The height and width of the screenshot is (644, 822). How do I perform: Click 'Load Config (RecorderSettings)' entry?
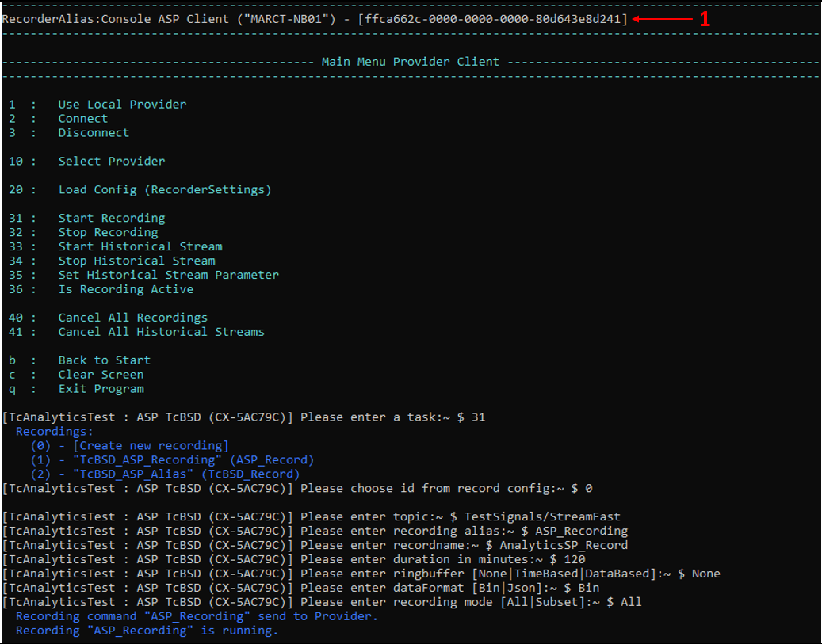tap(164, 190)
